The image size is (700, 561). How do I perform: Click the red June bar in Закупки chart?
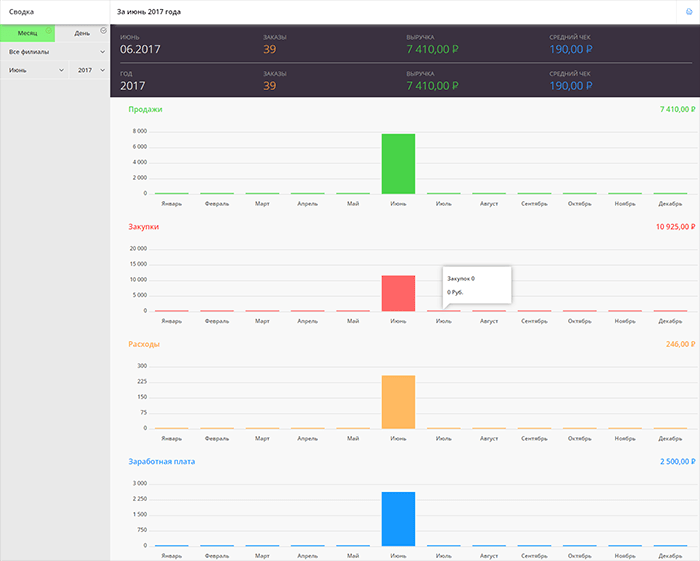tap(398, 293)
